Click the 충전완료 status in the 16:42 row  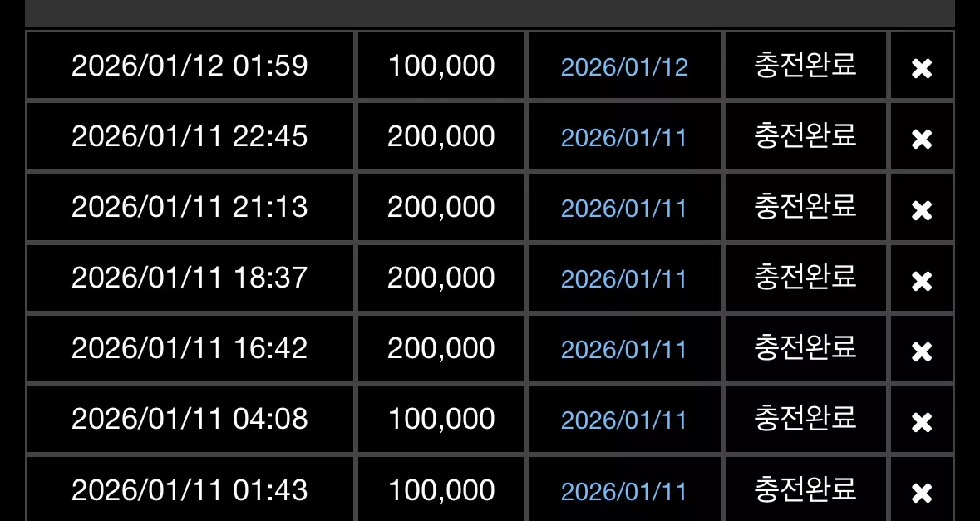(805, 347)
